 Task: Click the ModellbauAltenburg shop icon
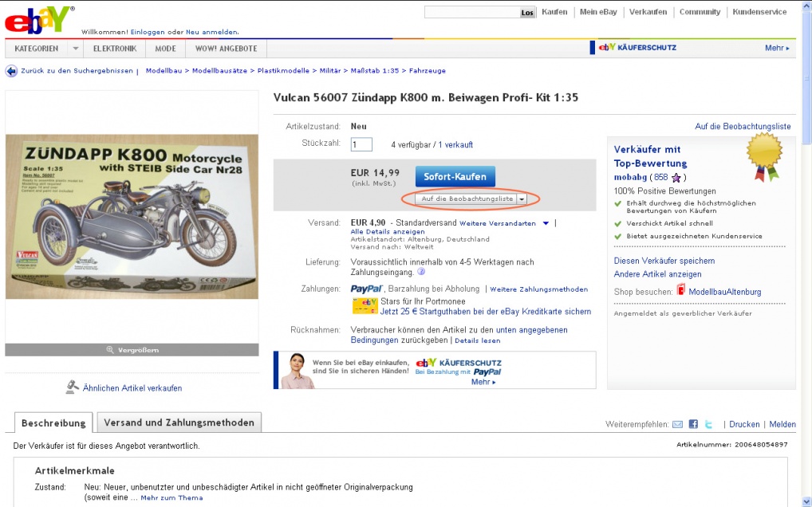[x=680, y=291]
